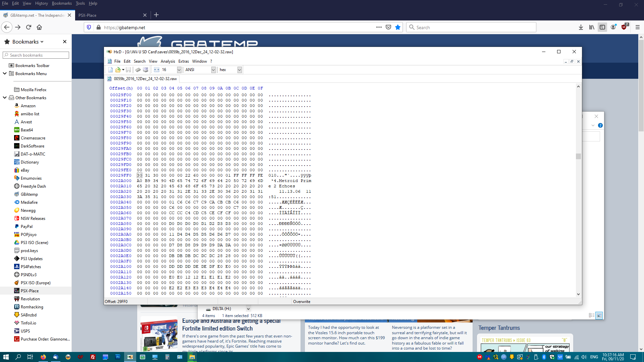
Task: Click the Save to Pocket icon
Action: (x=388, y=27)
